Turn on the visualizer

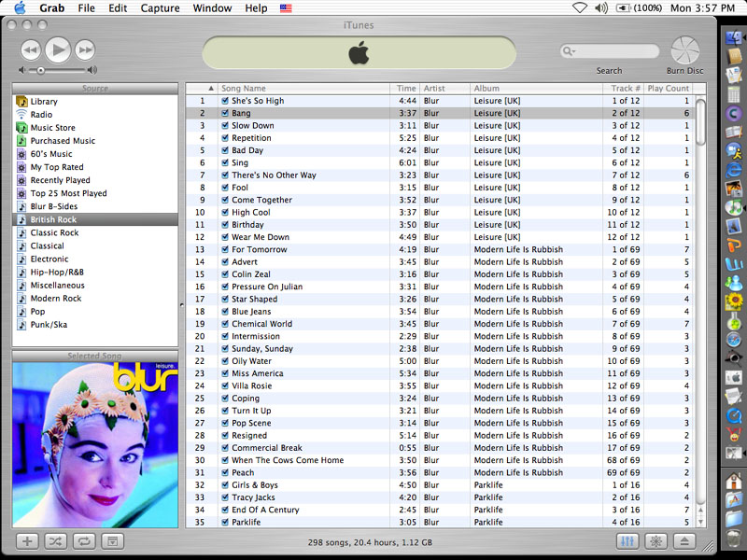(x=656, y=541)
